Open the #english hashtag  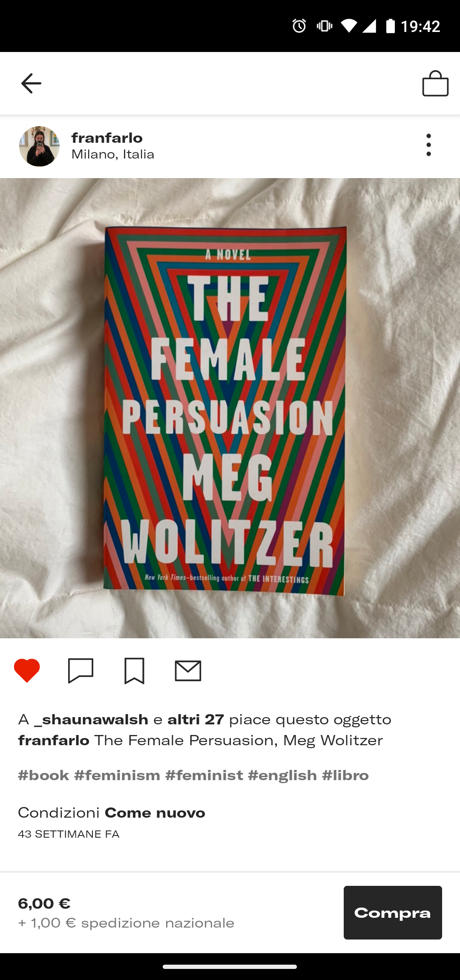pos(282,775)
